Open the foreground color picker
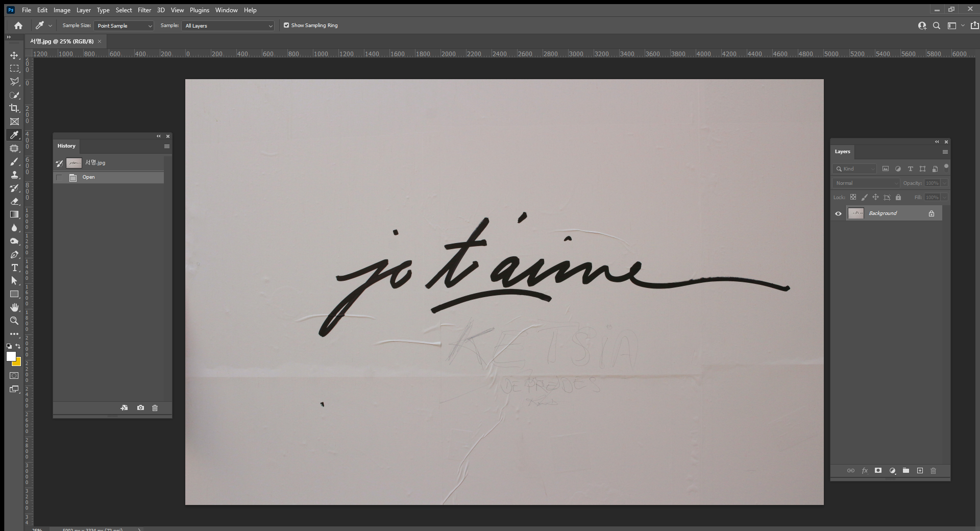 pos(11,356)
